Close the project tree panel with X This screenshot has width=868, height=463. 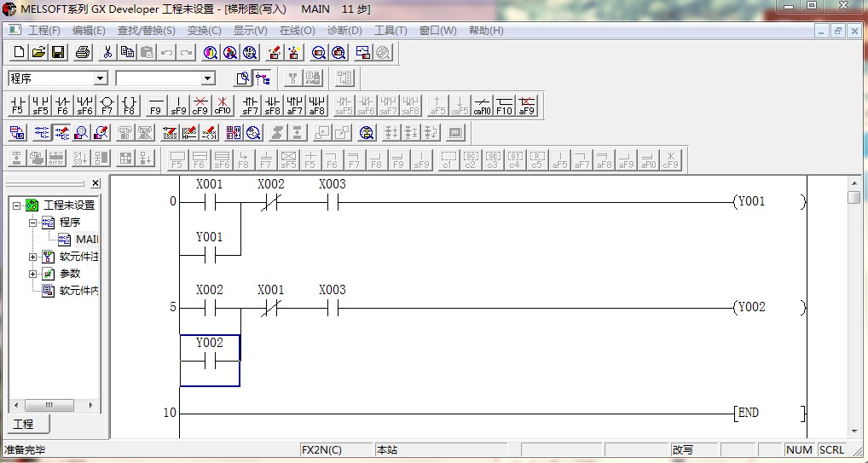tap(95, 183)
